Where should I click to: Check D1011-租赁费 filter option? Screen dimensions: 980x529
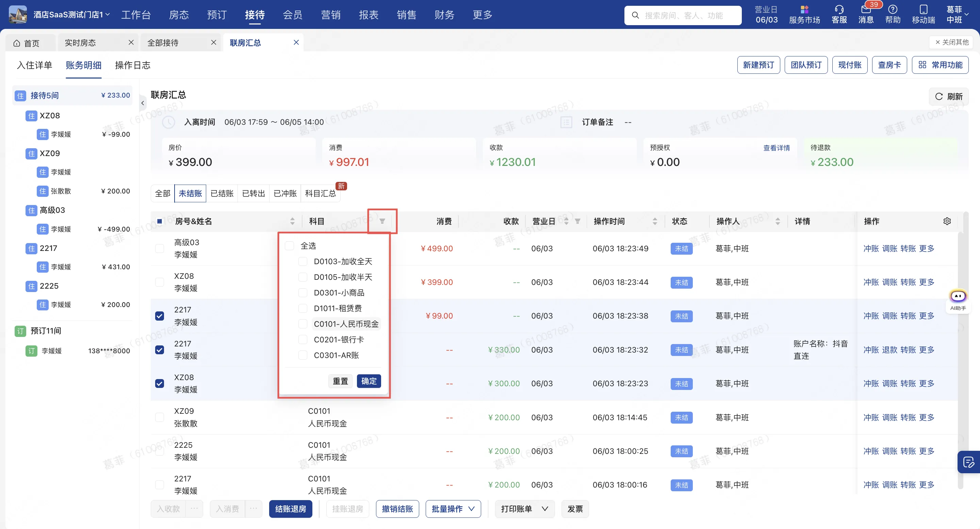tap(303, 308)
